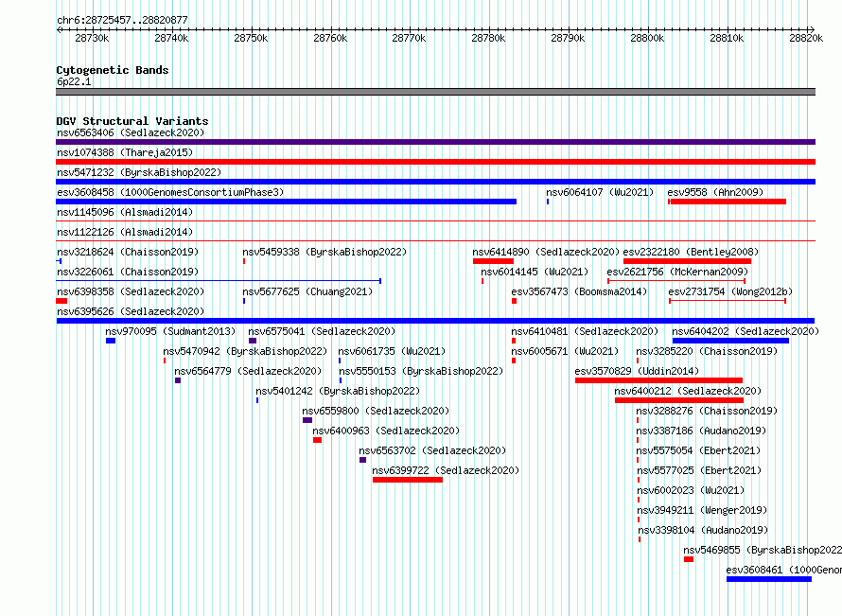Select nsv5470942 (ByrskaBishop2022) label
Viewport: 842px width, 616px height.
click(x=245, y=351)
